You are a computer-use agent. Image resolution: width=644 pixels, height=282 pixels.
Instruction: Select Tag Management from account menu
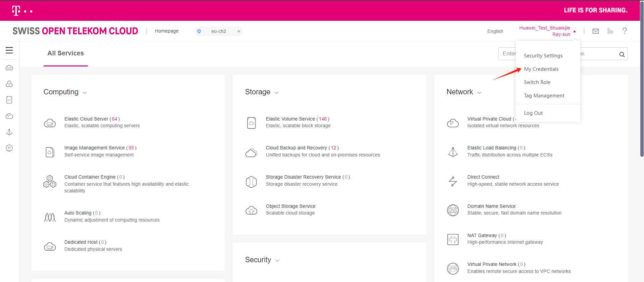tap(544, 96)
